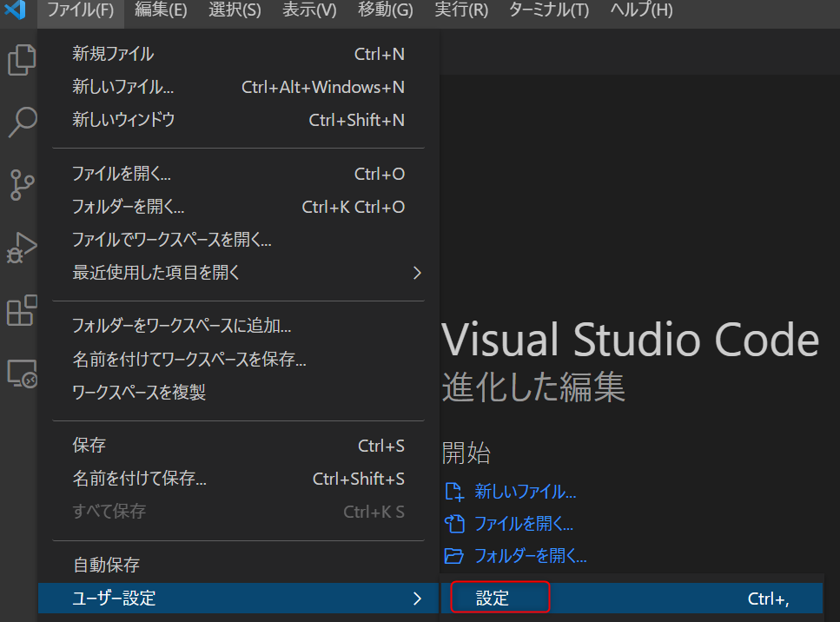Select 保存 menu entry
Viewport: 840px width, 622px height.
click(x=238, y=445)
